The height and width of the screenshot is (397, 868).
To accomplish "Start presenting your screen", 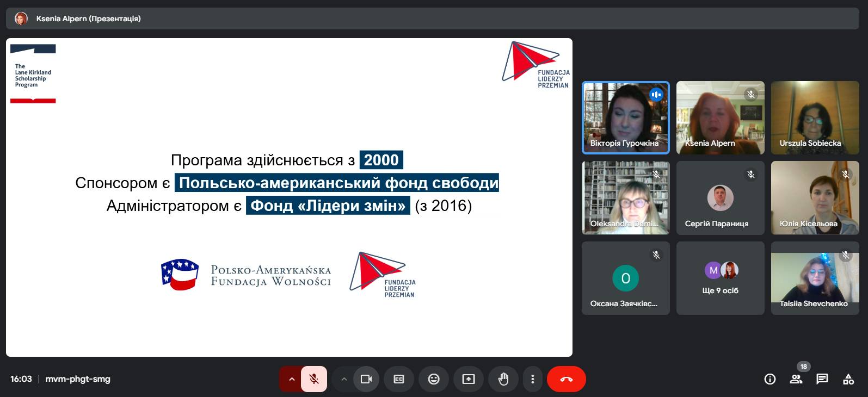I will coord(469,379).
